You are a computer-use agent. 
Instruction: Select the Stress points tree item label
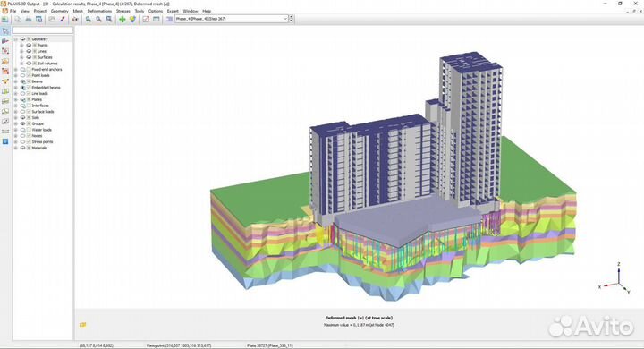tap(42, 141)
